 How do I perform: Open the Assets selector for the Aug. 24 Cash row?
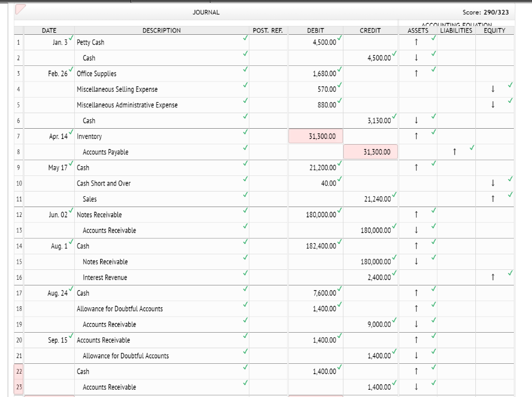(416, 293)
